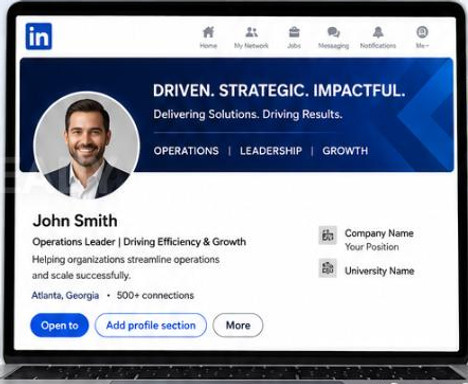
Task: Click the University Name link
Action: [379, 271]
